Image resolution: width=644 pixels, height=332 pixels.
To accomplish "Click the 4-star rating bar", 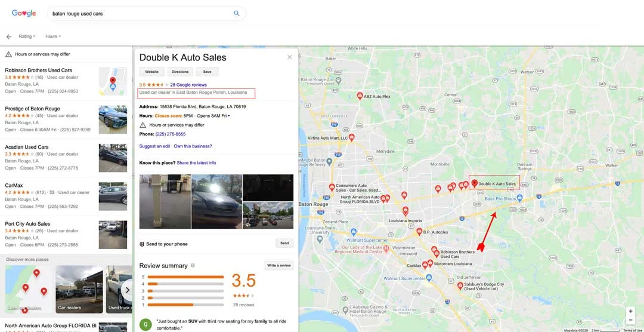I will (x=185, y=284).
